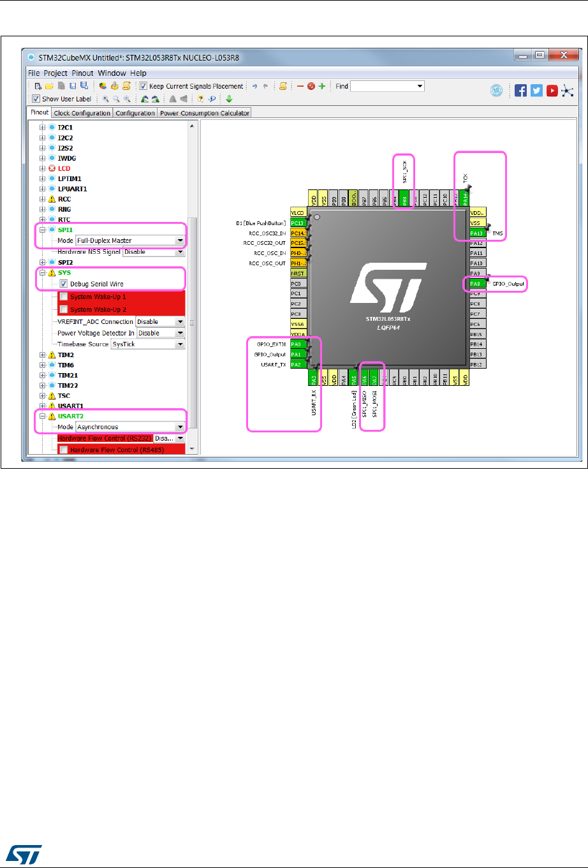Switch to Power Consumption Calculator tab
The height and width of the screenshot is (868, 588).
click(205, 113)
